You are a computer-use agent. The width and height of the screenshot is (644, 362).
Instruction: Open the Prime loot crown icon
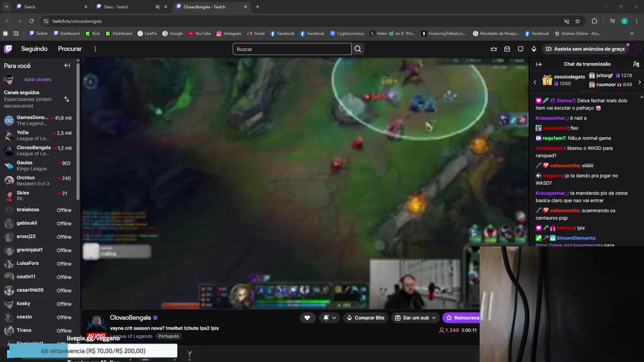pos(494,49)
